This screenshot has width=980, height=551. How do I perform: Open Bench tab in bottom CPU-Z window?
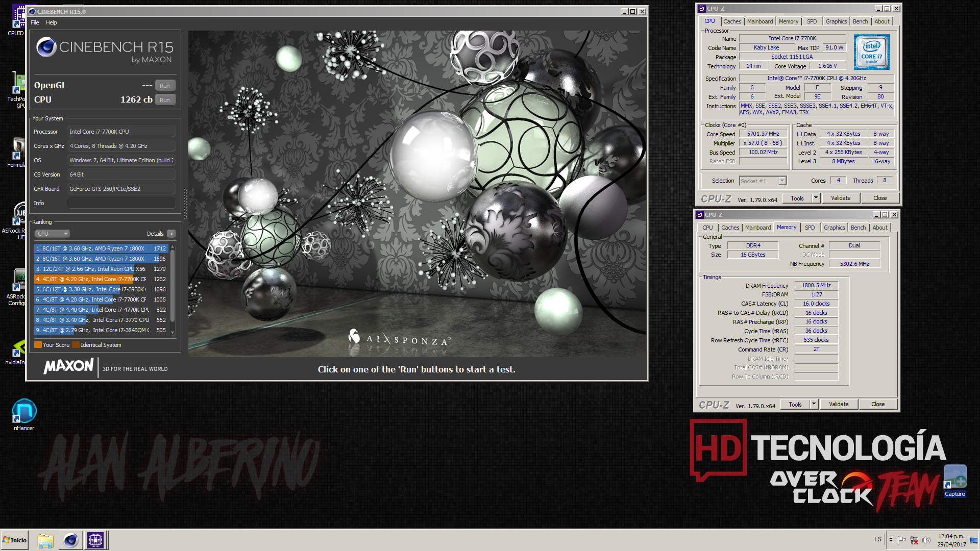tap(858, 228)
